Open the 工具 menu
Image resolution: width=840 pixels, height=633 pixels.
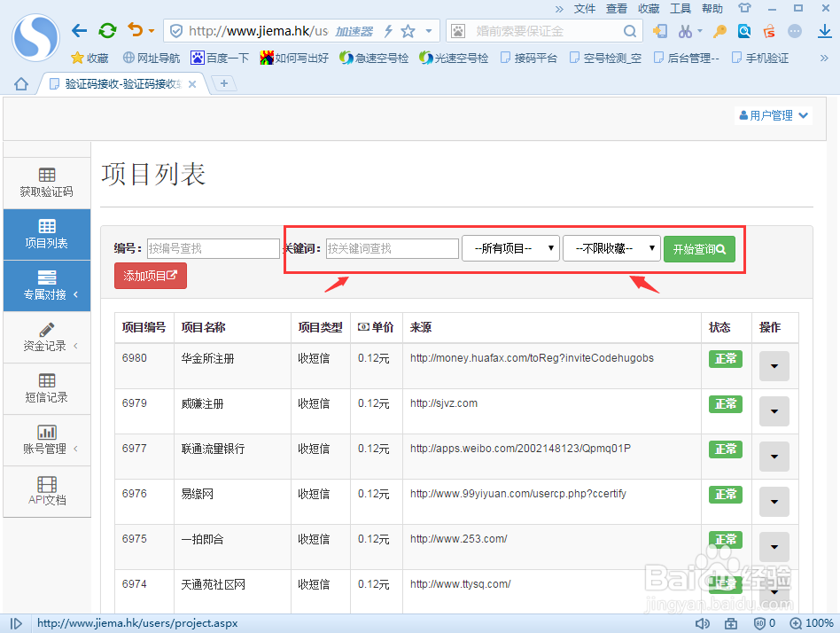click(x=681, y=9)
